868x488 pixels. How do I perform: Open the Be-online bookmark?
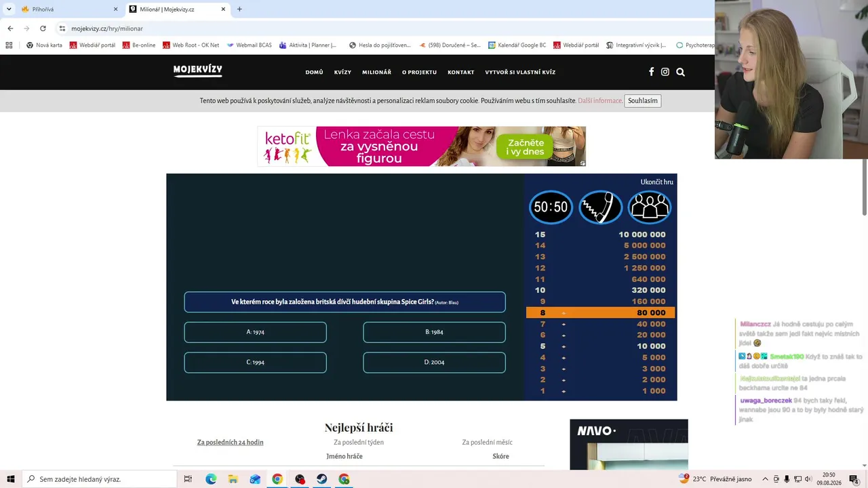pos(138,45)
